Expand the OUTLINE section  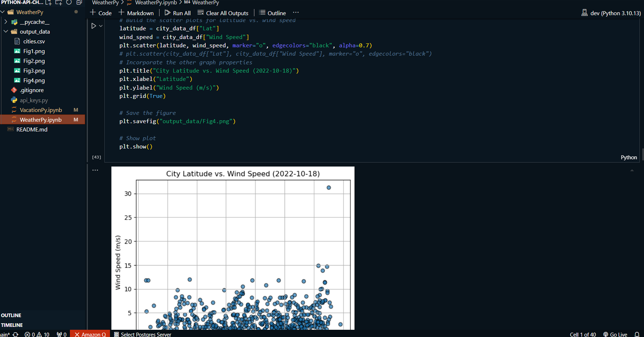point(11,315)
